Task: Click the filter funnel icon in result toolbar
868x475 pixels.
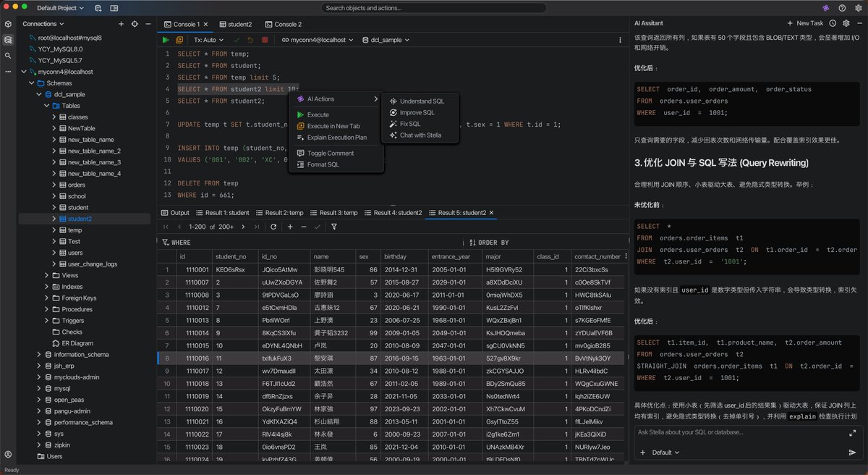Action: [334, 227]
